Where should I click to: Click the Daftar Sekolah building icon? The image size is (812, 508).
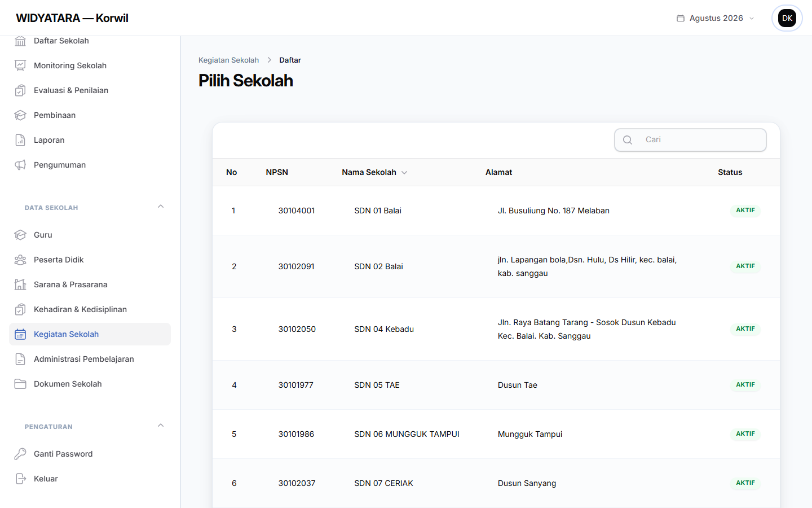point(20,41)
